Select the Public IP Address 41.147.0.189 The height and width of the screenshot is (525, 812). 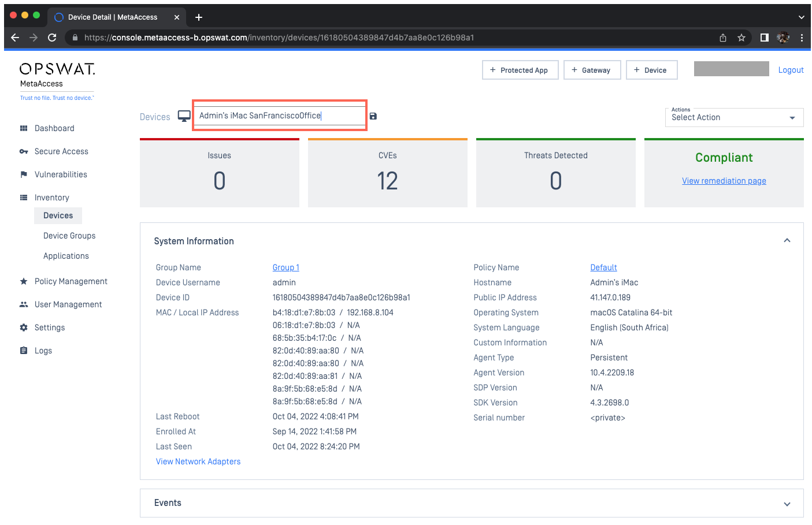coord(610,297)
